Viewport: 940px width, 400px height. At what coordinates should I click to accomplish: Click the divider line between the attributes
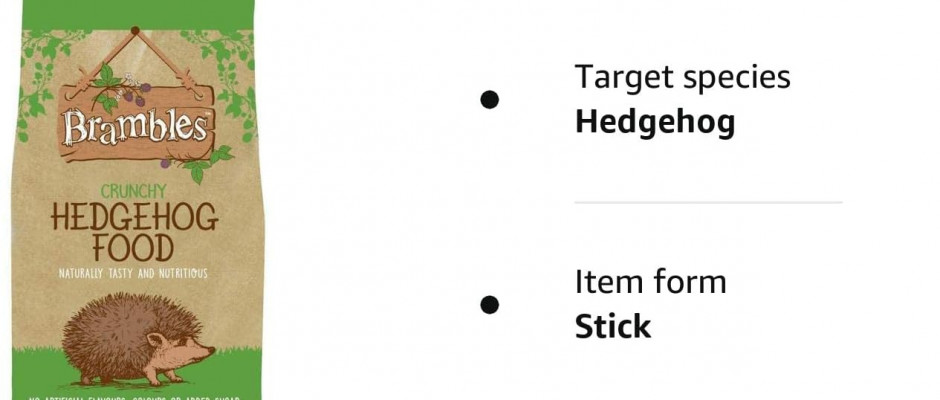click(x=708, y=203)
